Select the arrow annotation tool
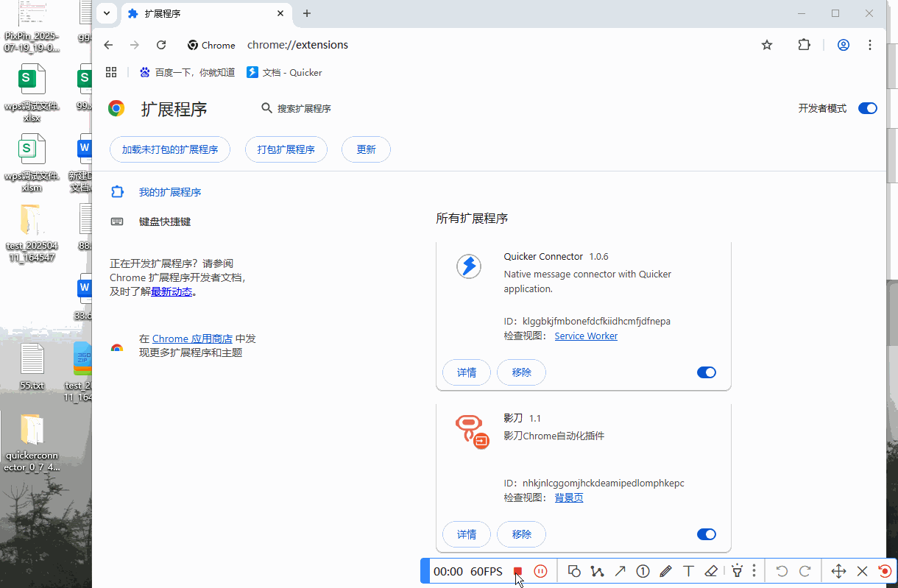Screen dimensions: 898x588 tap(621, 571)
